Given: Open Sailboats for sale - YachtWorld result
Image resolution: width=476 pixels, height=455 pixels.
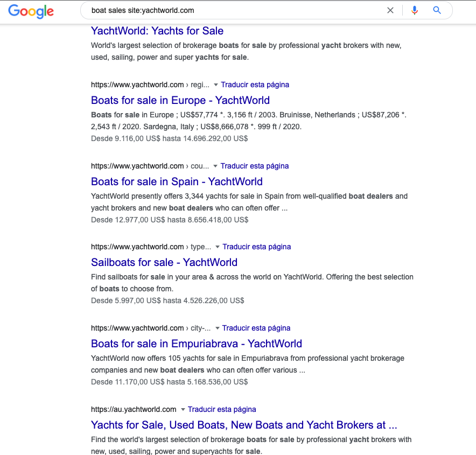Looking at the screenshot, I should click(x=164, y=262).
